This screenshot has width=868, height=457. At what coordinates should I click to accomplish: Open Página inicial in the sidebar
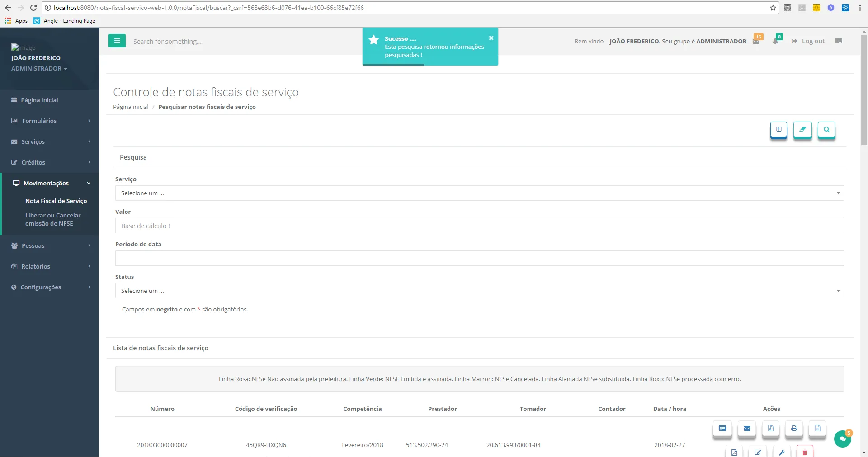click(39, 100)
